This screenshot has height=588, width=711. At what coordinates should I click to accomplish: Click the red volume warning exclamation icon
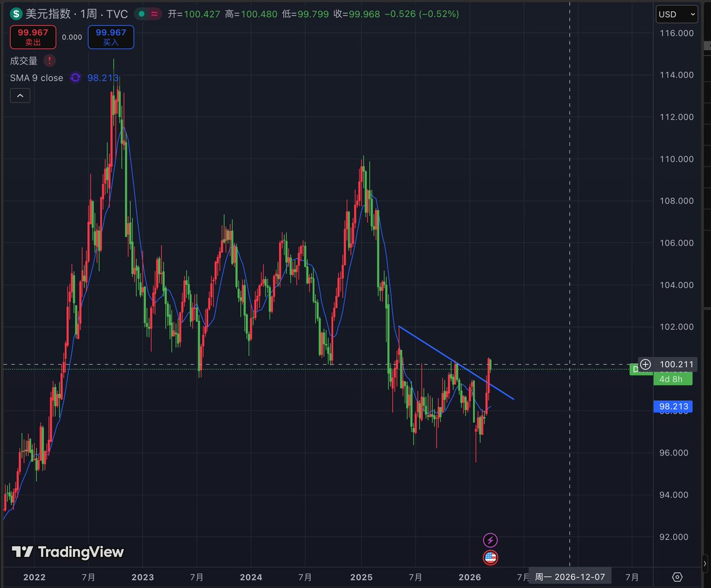coord(50,60)
